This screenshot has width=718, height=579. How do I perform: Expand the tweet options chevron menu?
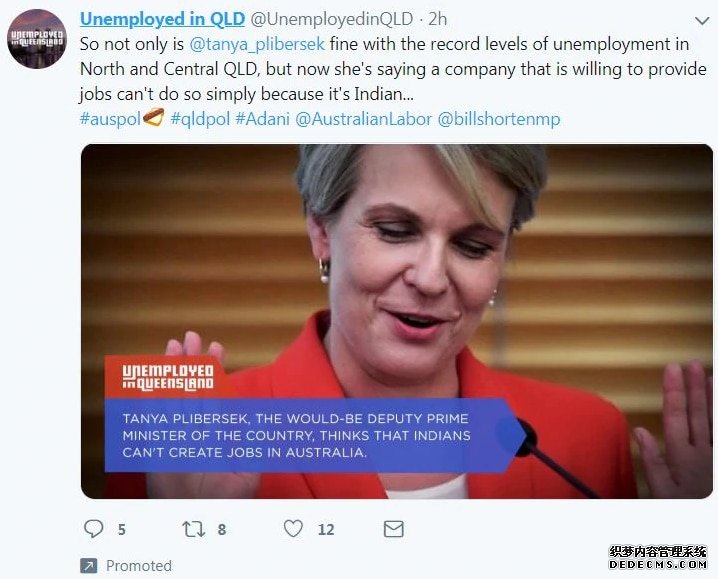point(702,21)
